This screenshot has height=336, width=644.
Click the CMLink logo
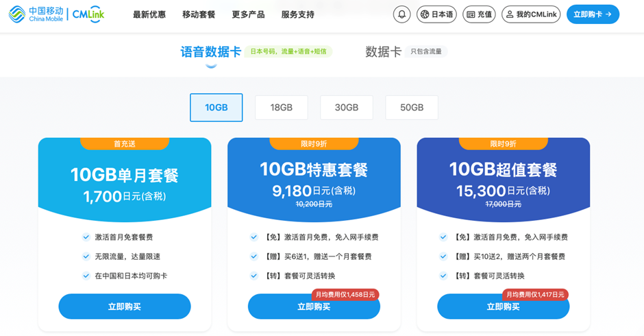click(x=88, y=14)
